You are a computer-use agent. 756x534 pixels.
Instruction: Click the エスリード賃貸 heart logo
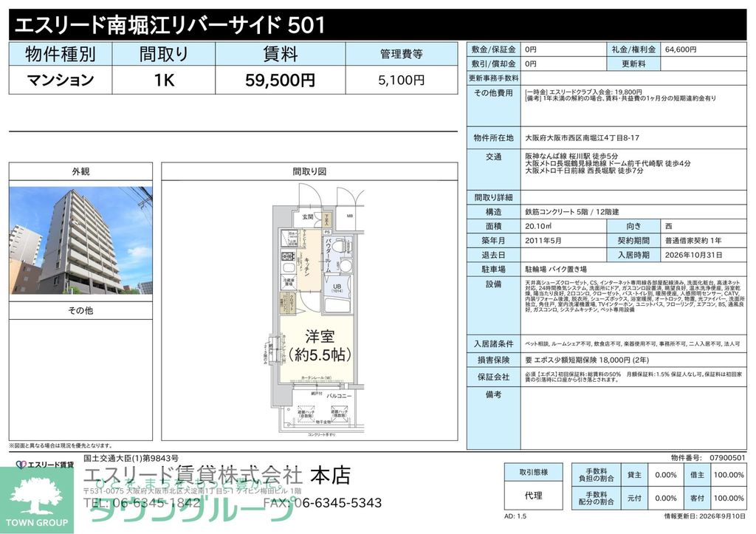(x=45, y=465)
